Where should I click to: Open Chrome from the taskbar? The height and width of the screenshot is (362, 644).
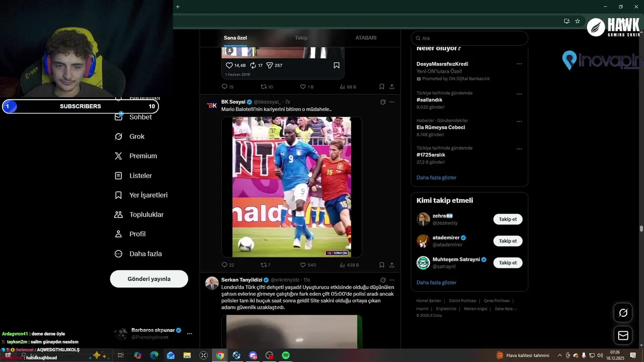tap(220, 355)
